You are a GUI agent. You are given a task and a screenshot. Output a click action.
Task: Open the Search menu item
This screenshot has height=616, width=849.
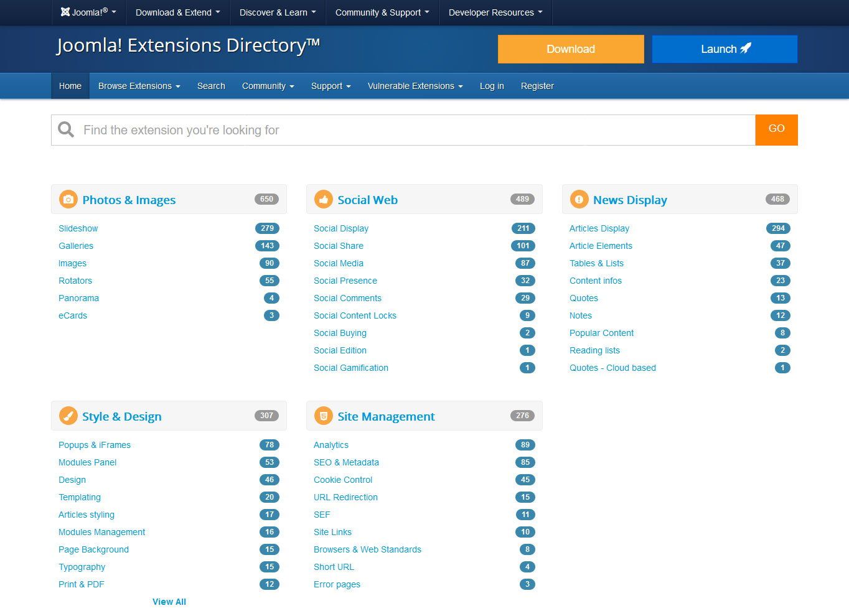[x=211, y=86]
